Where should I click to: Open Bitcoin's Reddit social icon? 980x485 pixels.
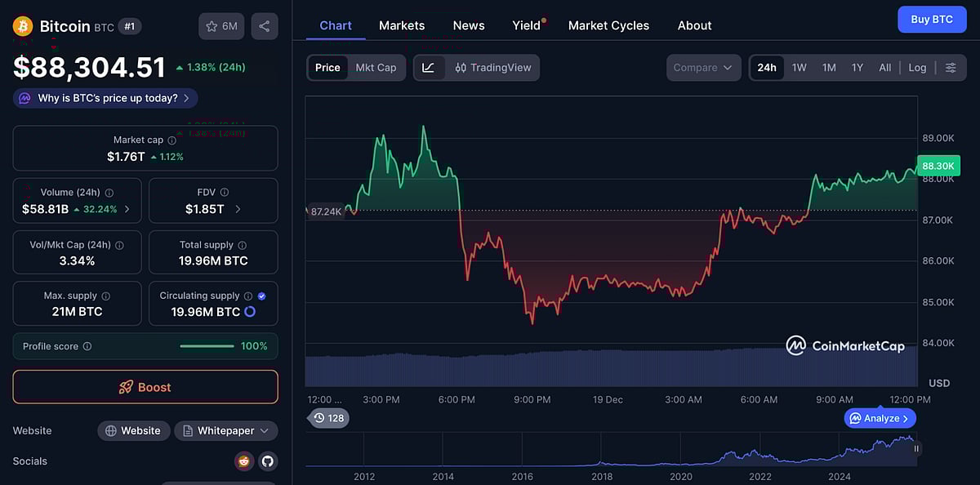243,461
